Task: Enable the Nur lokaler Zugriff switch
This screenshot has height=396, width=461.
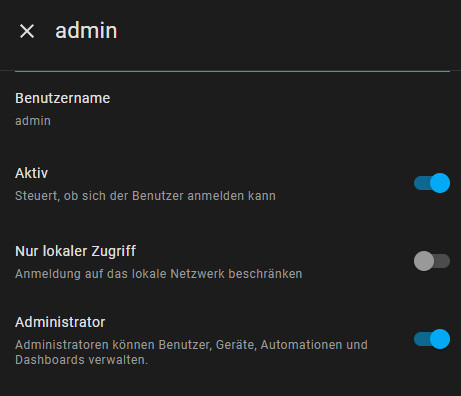Action: (x=432, y=261)
